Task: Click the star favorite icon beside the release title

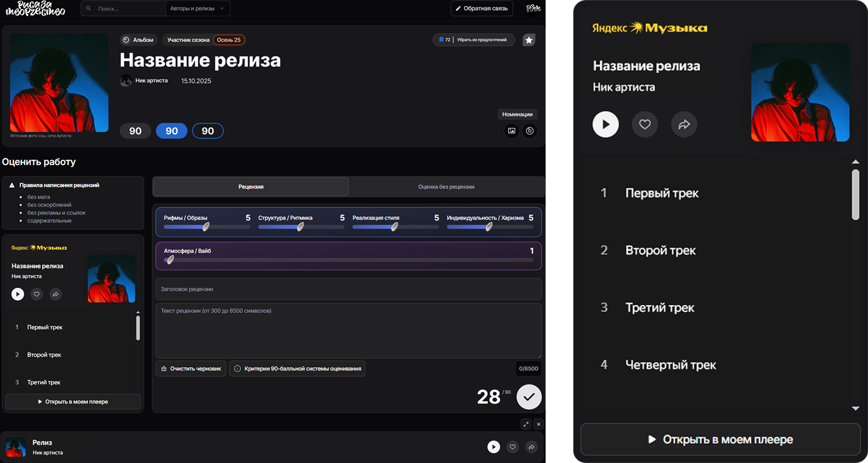Action: (x=529, y=40)
